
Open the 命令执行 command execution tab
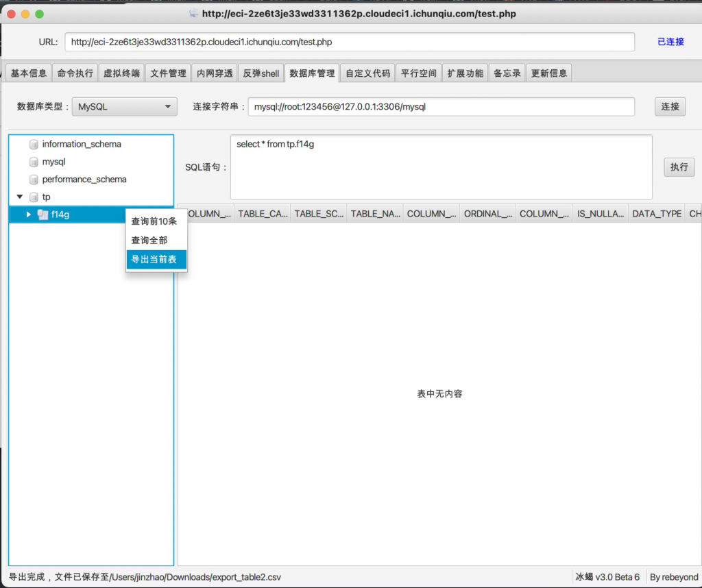[77, 72]
